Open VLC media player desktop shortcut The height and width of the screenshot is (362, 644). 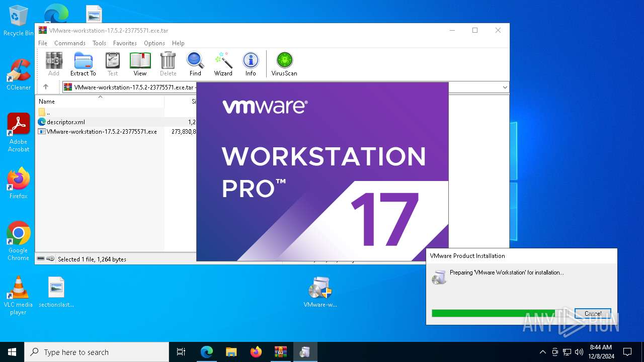point(19,296)
